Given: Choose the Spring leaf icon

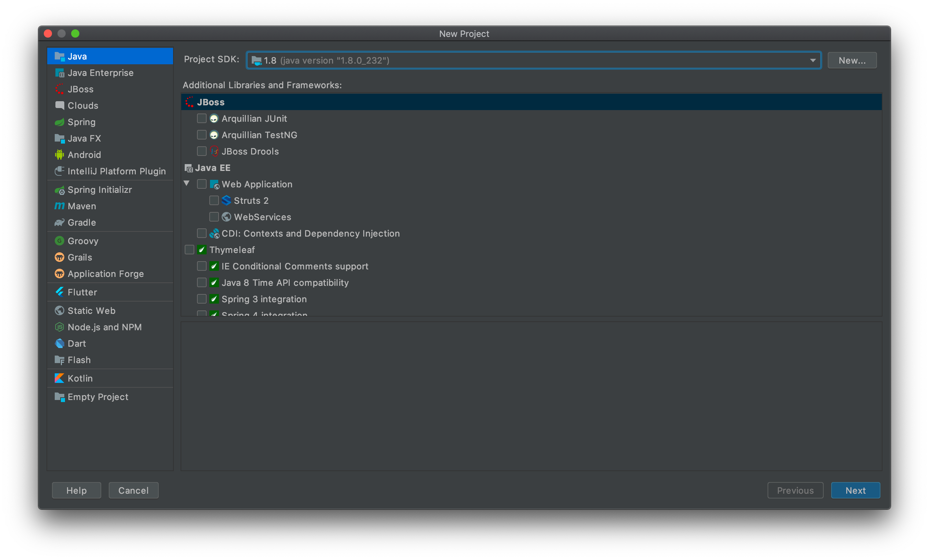Looking at the screenshot, I should (x=59, y=122).
